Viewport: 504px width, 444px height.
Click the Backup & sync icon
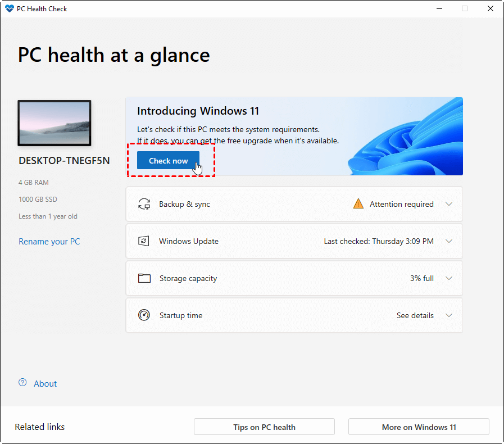point(144,204)
